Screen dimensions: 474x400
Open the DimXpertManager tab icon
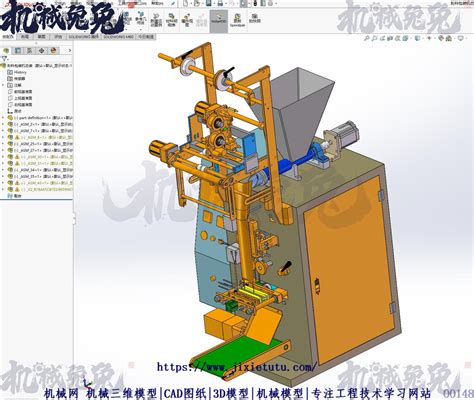click(x=41, y=51)
